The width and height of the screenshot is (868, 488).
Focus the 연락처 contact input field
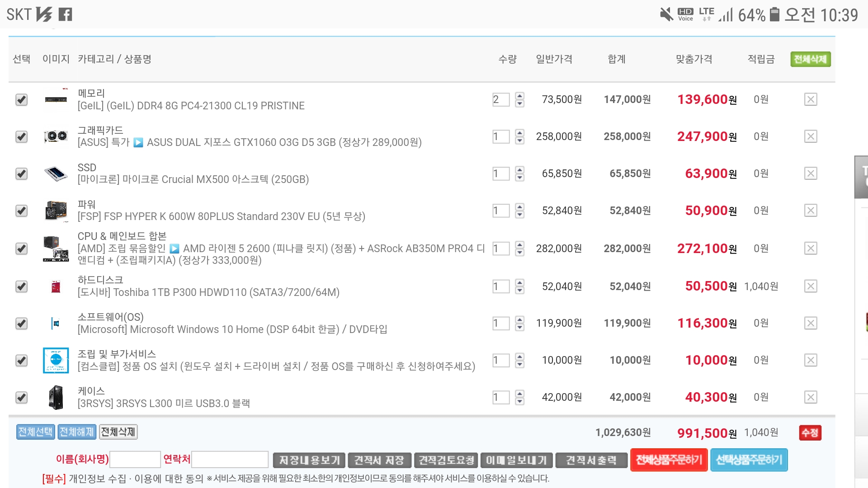point(230,460)
